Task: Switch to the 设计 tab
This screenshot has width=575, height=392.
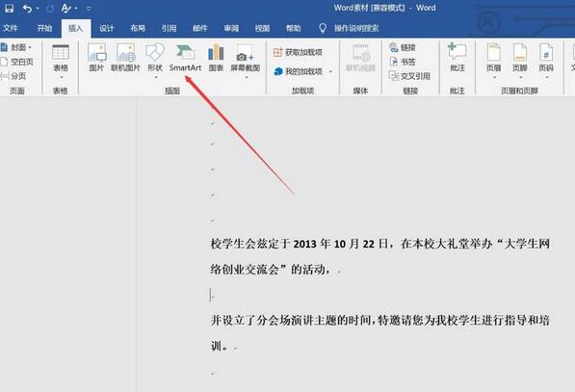Action: pyautogui.click(x=107, y=28)
